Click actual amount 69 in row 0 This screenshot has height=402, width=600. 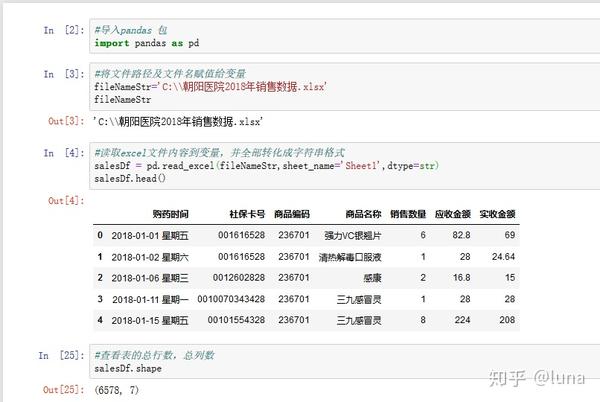point(510,235)
